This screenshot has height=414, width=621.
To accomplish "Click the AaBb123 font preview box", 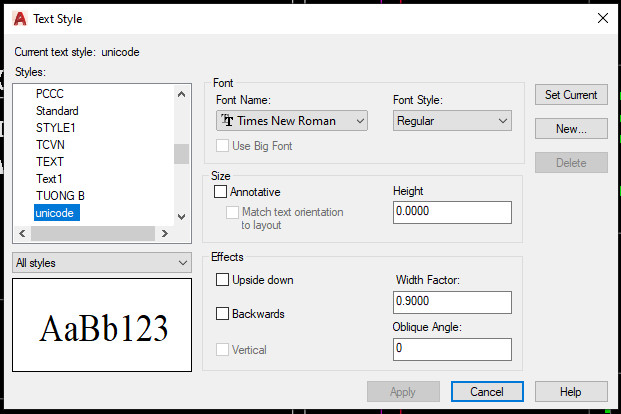I will pyautogui.click(x=102, y=326).
